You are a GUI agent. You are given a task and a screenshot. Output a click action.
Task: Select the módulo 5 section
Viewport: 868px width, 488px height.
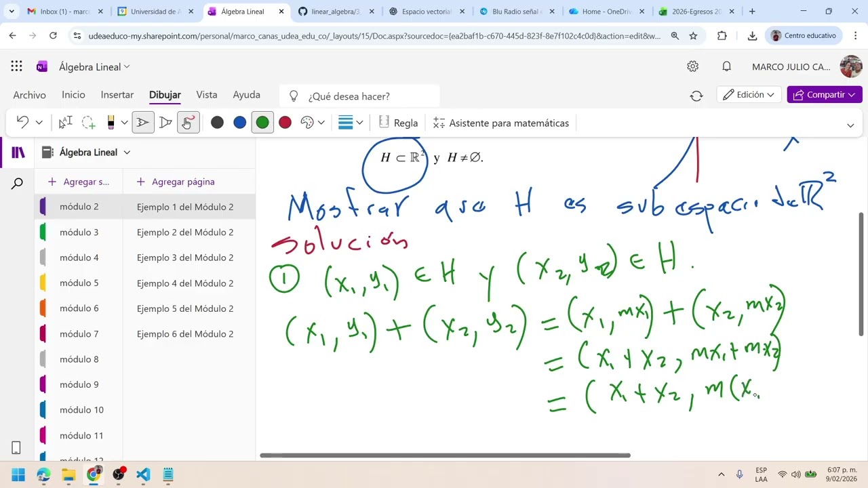(x=79, y=283)
